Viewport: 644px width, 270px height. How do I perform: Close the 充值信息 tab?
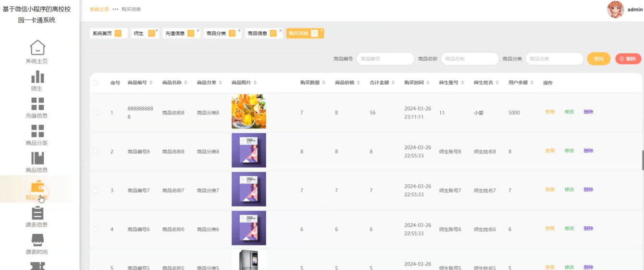[x=198, y=30]
